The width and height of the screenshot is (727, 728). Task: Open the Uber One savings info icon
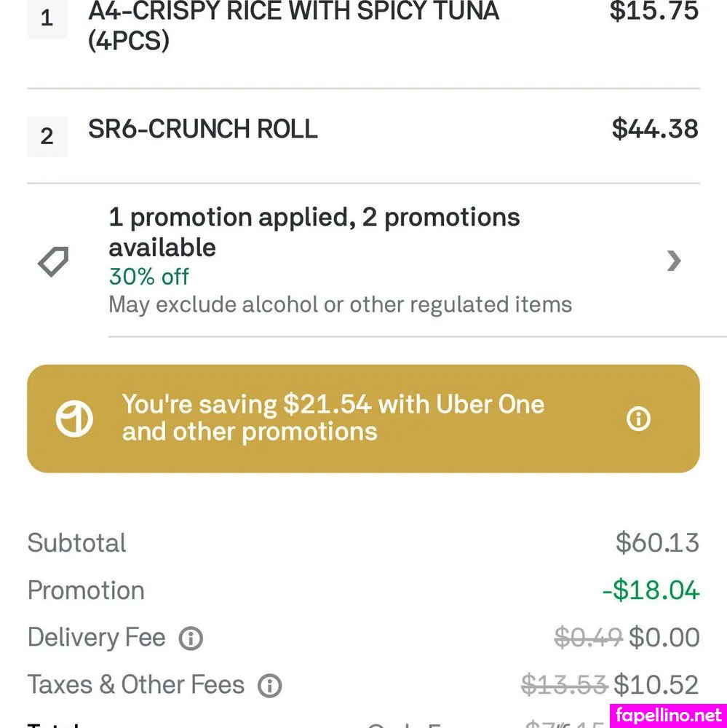(638, 419)
